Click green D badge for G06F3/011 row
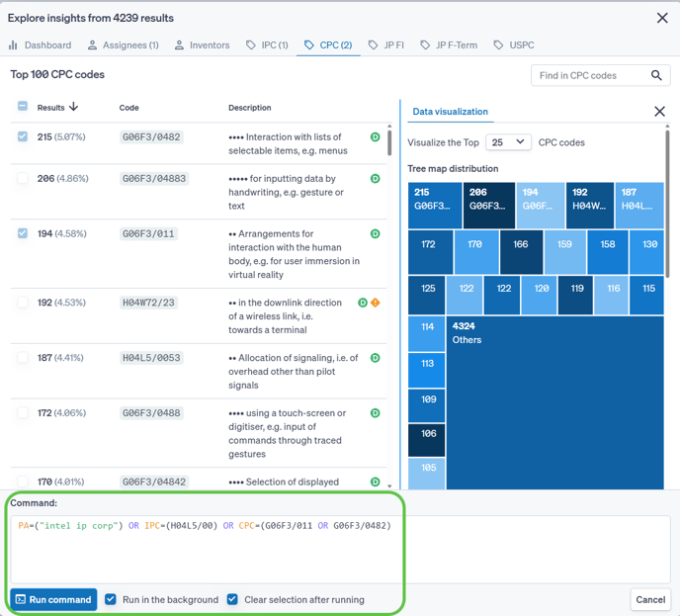Screen dimensions: 680x616 376,234
